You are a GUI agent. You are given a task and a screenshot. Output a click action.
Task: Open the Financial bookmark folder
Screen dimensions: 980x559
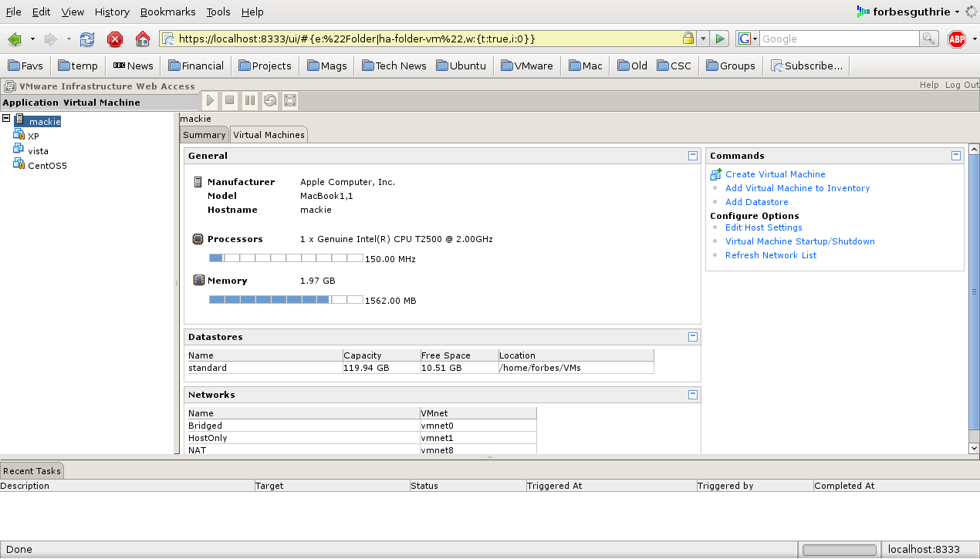tap(195, 66)
